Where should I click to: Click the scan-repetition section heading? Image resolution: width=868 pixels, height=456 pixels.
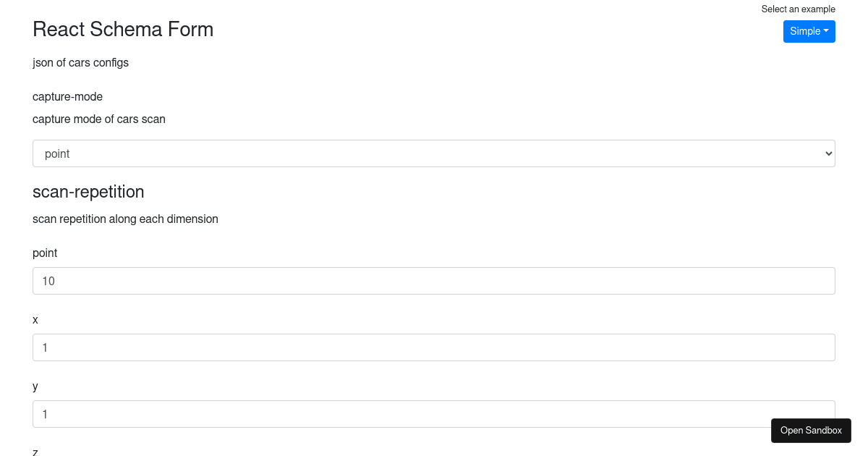88,192
